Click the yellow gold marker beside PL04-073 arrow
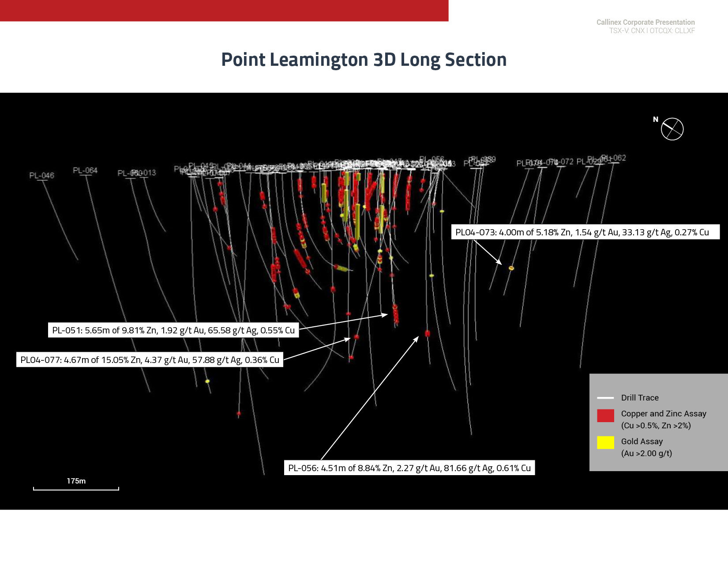728x563 pixels. point(511,268)
